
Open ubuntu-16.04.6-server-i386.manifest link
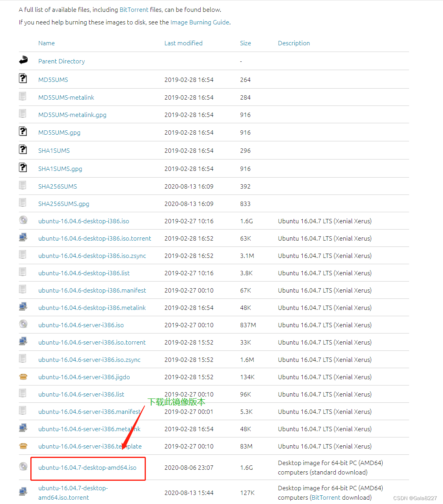click(89, 411)
